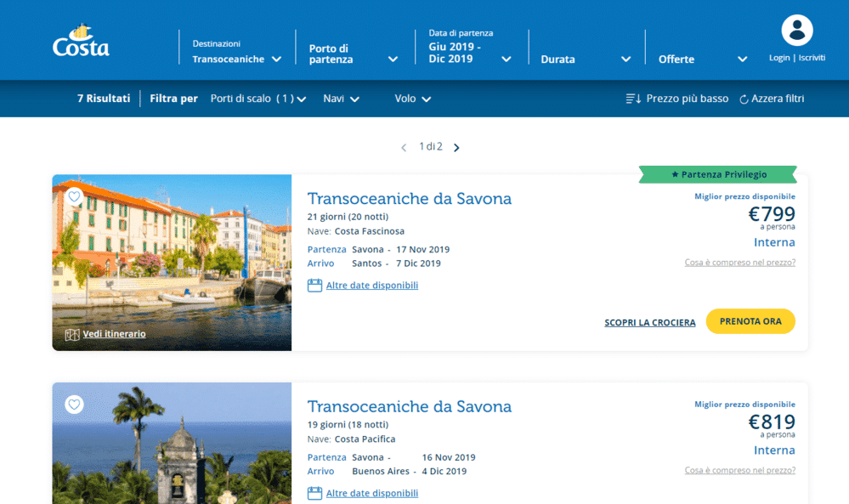Click the Nave: Costa Fascinosa text
849x504 pixels.
coord(356,231)
